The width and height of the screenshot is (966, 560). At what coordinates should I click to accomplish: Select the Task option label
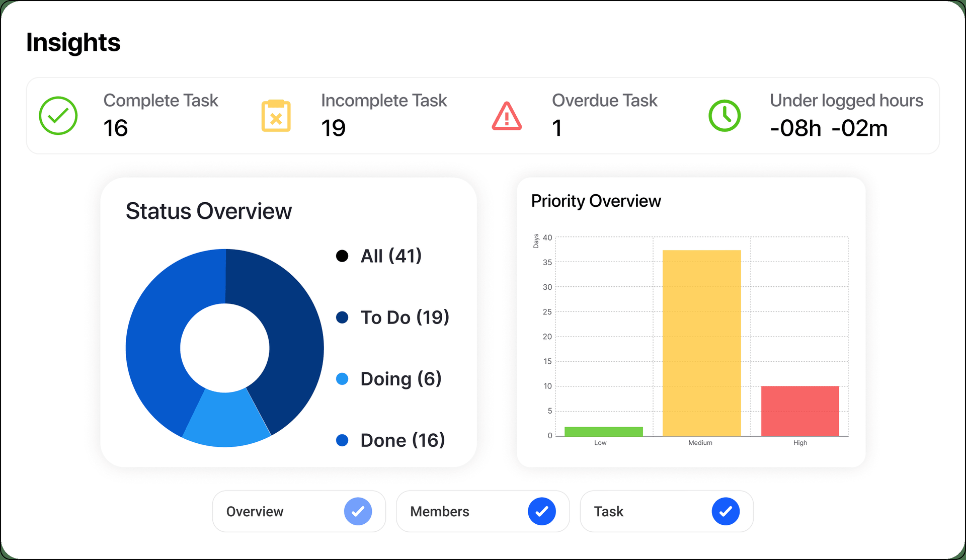pyautogui.click(x=609, y=512)
